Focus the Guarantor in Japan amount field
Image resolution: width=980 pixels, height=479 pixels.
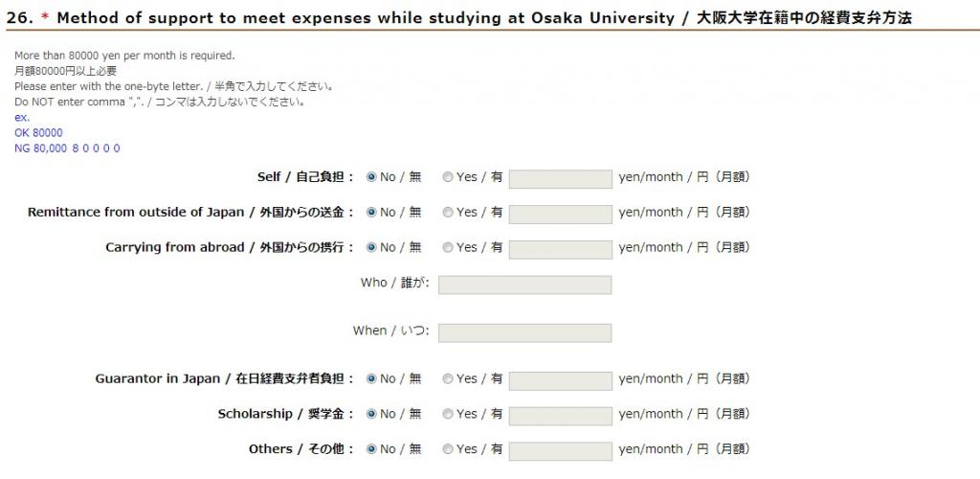[560, 379]
